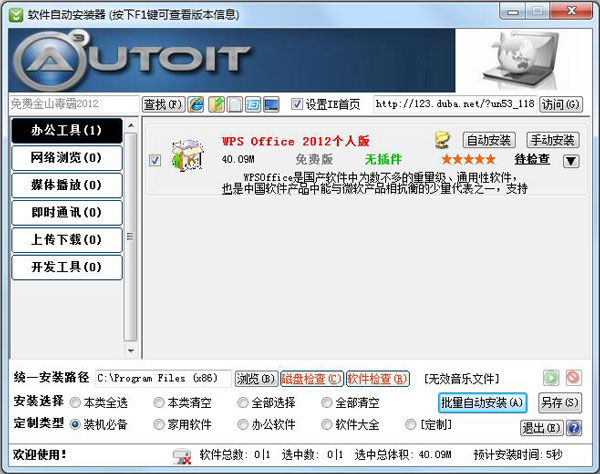
Task: Open the 上传下载(0) category
Action: click(67, 240)
